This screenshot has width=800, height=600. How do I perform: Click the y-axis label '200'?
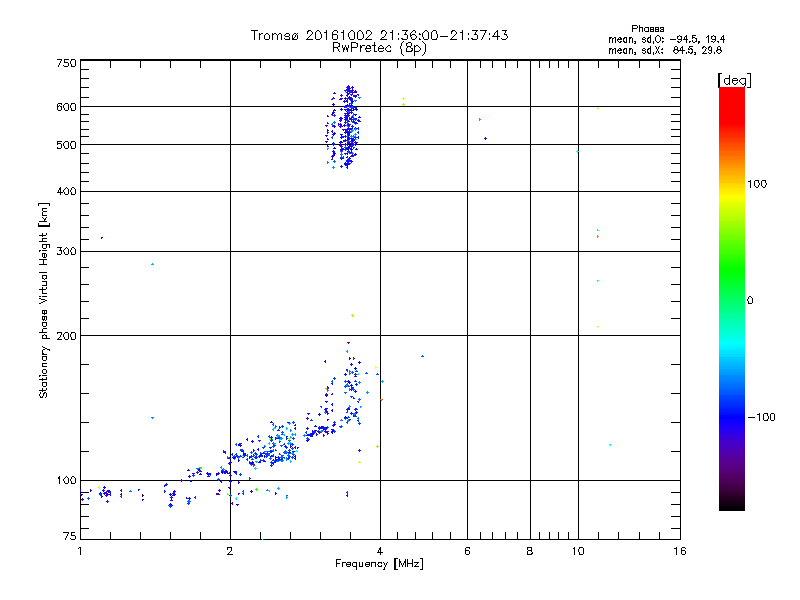click(66, 336)
